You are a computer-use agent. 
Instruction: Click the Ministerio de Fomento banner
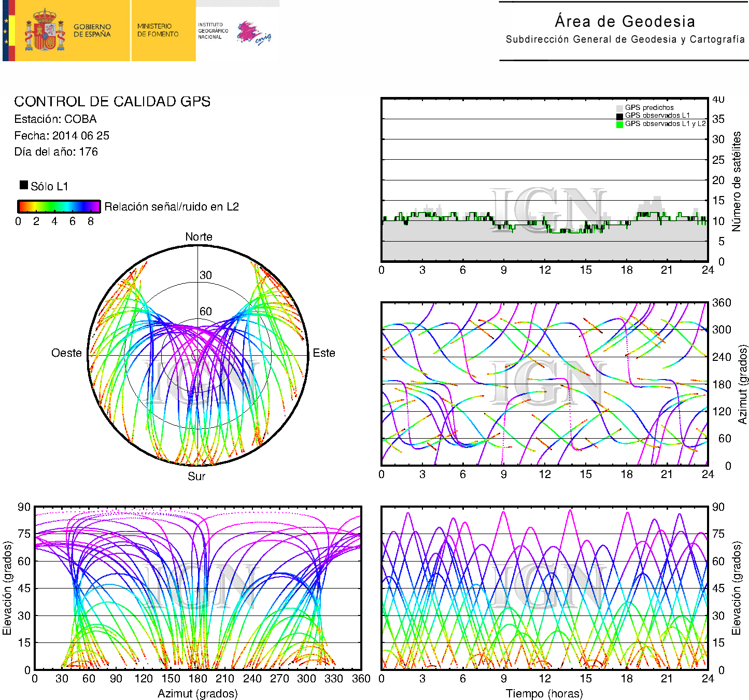158,30
